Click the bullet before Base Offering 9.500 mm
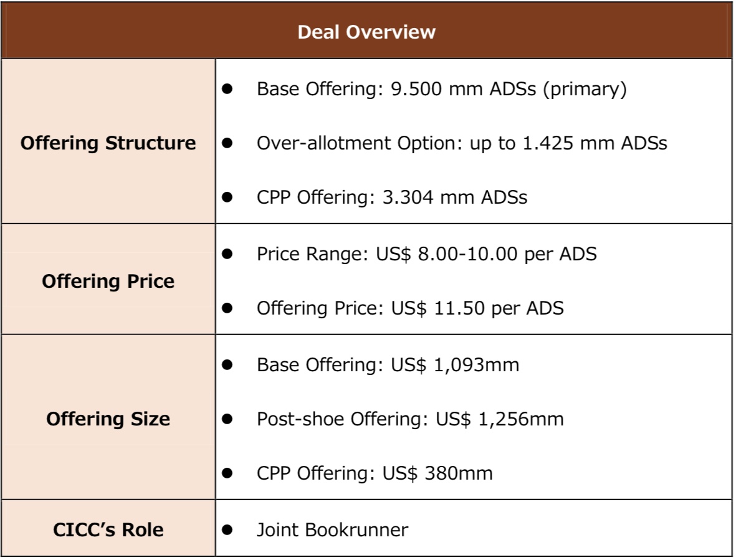Viewport: 736px width, 560px height. pos(227,88)
